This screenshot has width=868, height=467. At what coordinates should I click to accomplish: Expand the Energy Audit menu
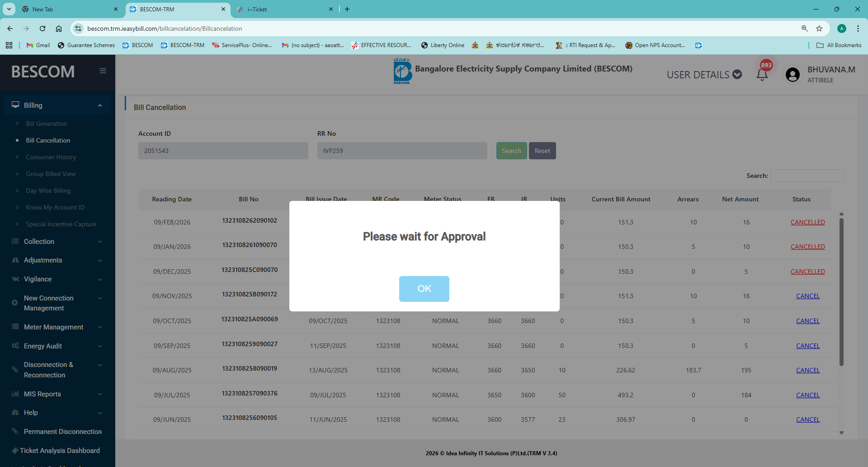click(57, 346)
